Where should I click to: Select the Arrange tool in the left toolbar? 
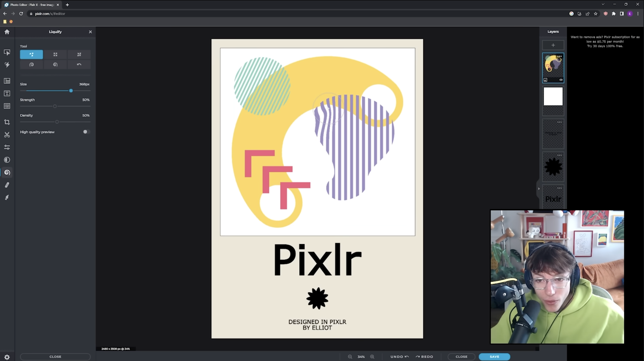[7, 52]
